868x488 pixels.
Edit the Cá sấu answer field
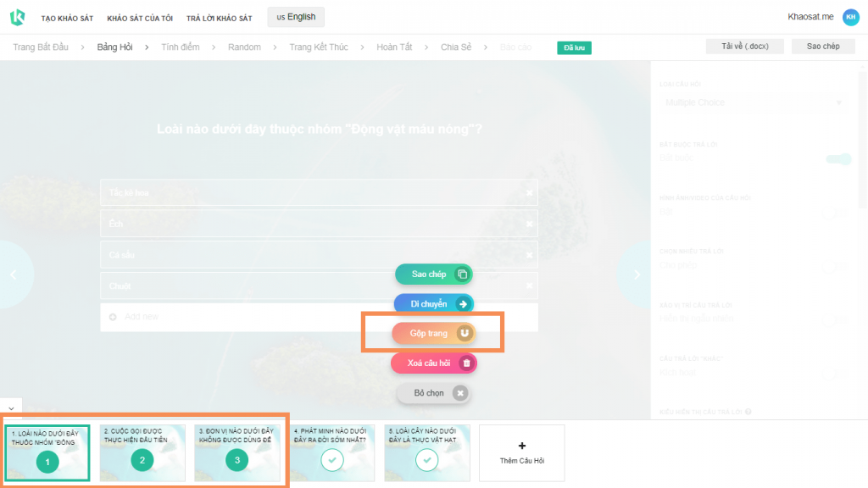pos(319,254)
